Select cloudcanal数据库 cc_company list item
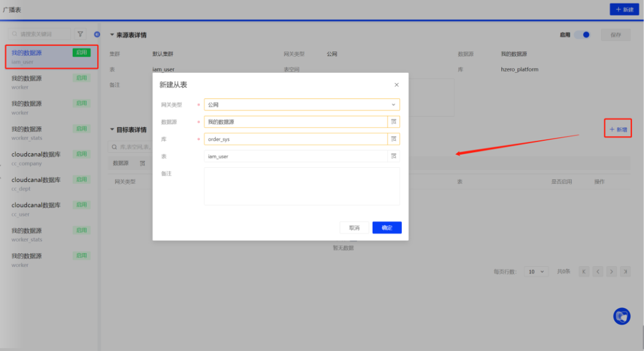The height and width of the screenshot is (351, 644). click(x=51, y=158)
